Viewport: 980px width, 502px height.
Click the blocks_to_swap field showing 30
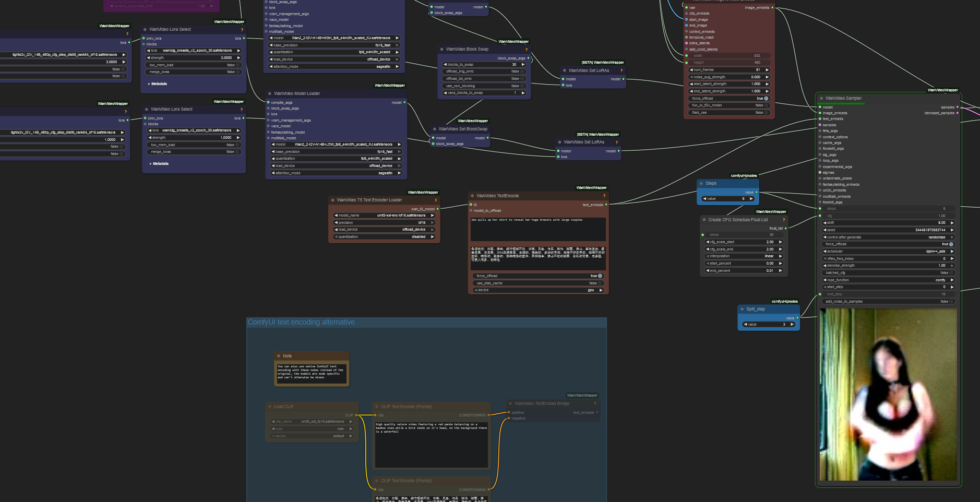pyautogui.click(x=484, y=65)
